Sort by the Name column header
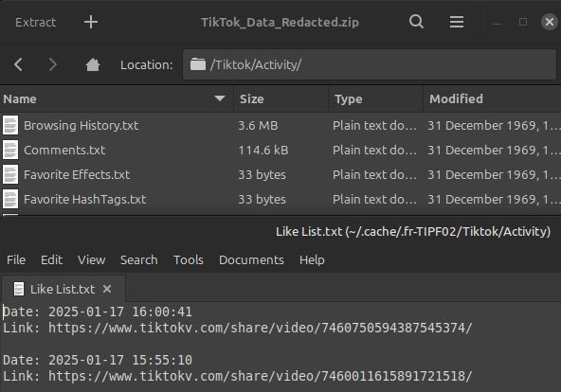The image size is (561, 392). (117, 98)
